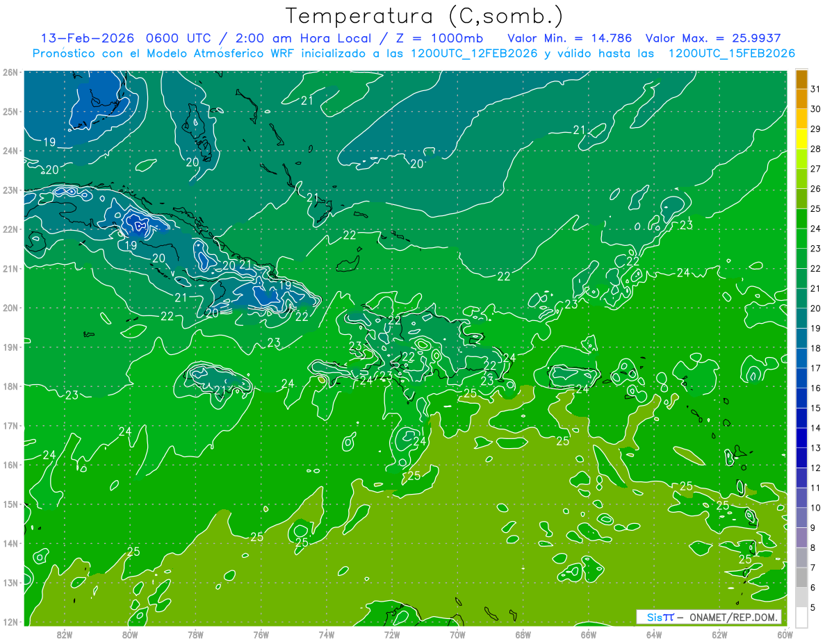Click the 12 label on the color scale
Viewport: 834px width, 644px height.
point(815,468)
